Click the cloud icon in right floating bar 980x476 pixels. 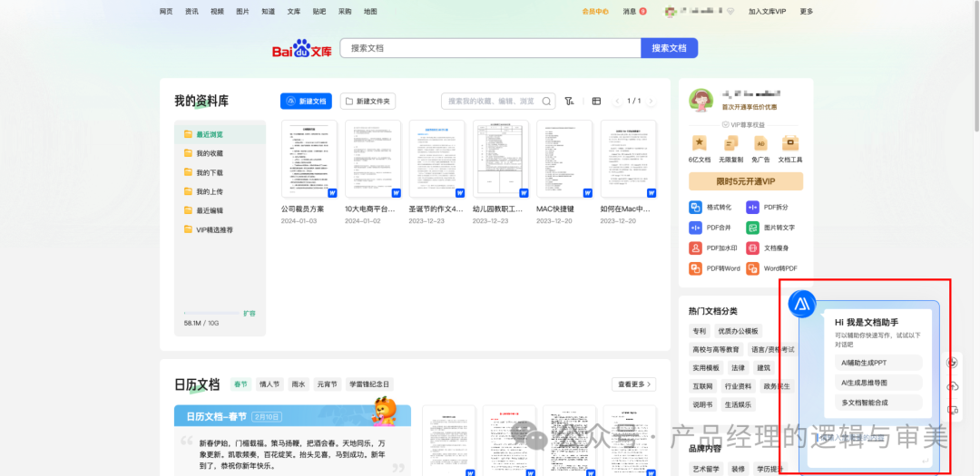pyautogui.click(x=953, y=386)
